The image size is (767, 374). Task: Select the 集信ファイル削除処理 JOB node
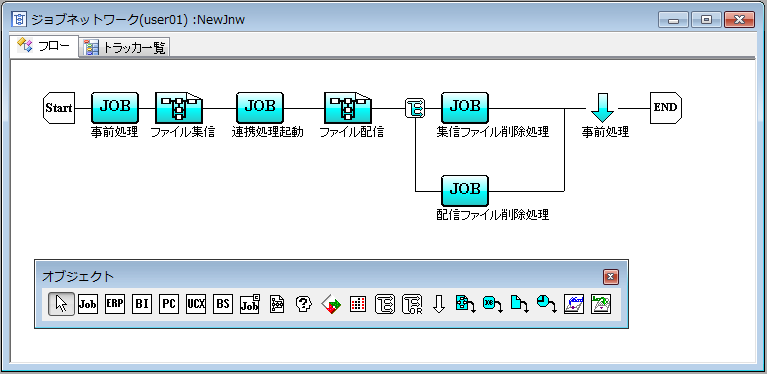click(465, 108)
